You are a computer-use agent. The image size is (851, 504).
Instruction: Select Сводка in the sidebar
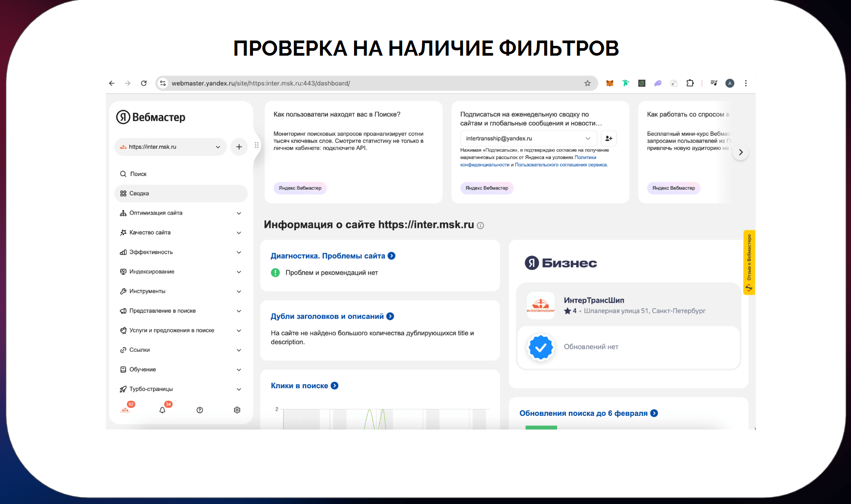pyautogui.click(x=180, y=194)
